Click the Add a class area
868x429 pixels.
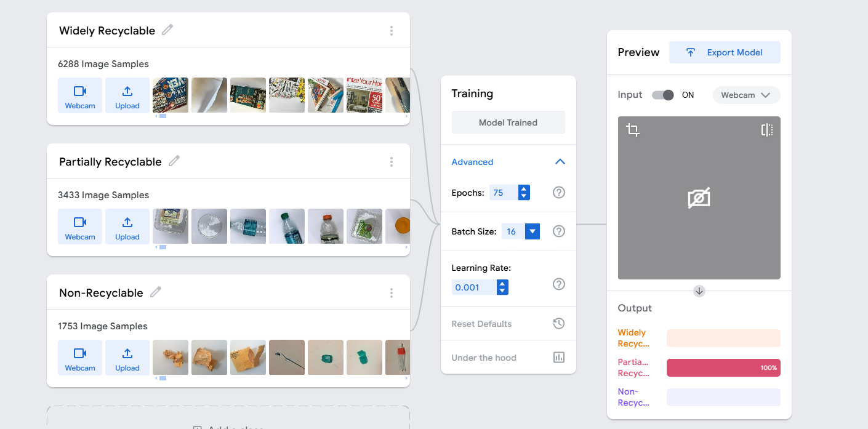click(228, 419)
